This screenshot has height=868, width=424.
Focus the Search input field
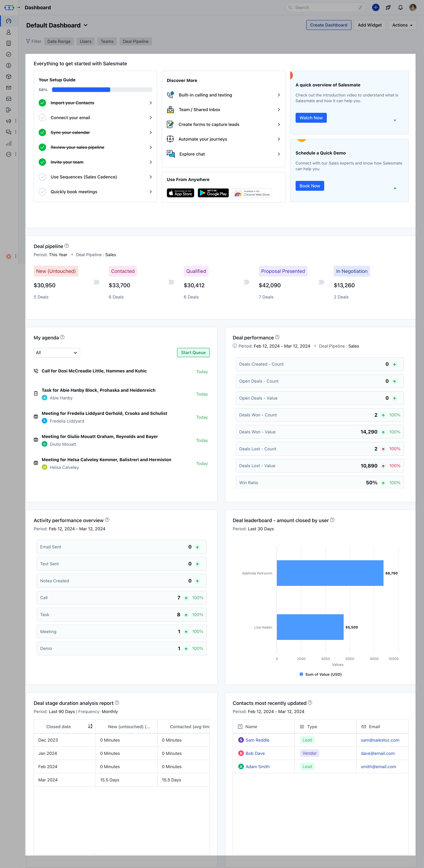(326, 7)
